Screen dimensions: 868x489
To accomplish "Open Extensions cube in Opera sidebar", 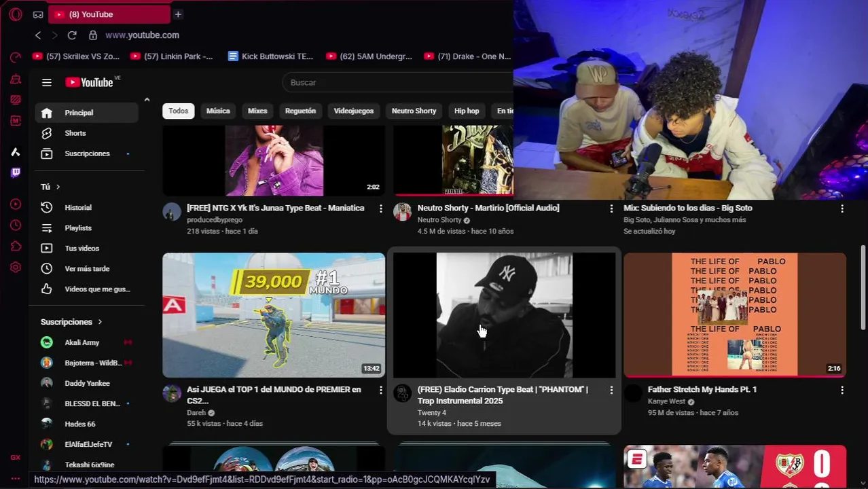I will tap(16, 247).
